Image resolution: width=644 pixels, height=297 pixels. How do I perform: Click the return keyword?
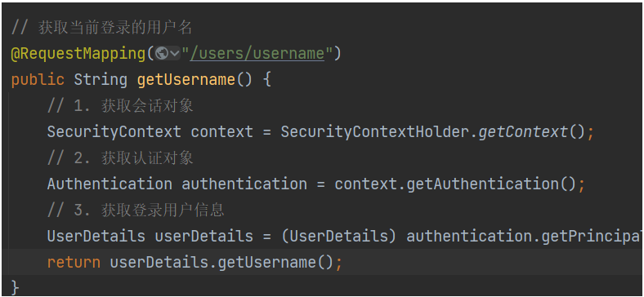click(74, 262)
